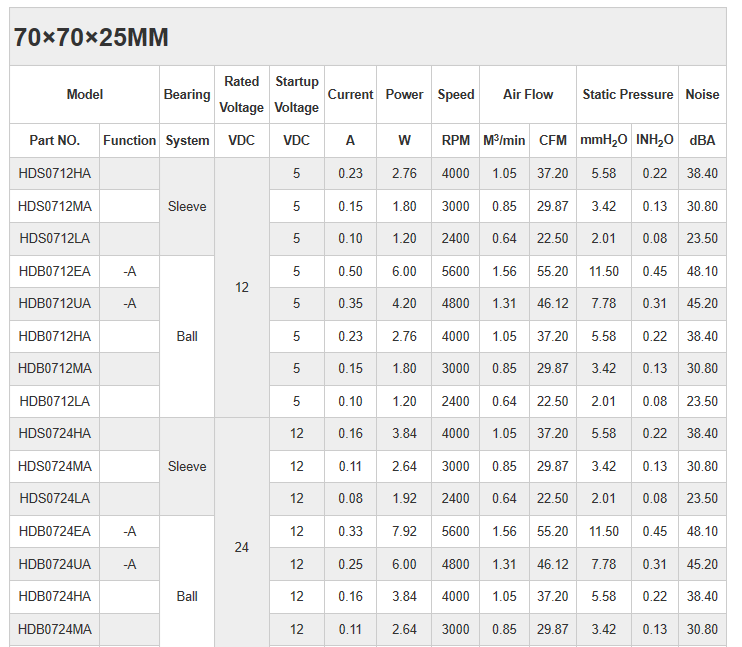Click the Startup Voltage header
This screenshot has width=742, height=647.
click(x=296, y=95)
